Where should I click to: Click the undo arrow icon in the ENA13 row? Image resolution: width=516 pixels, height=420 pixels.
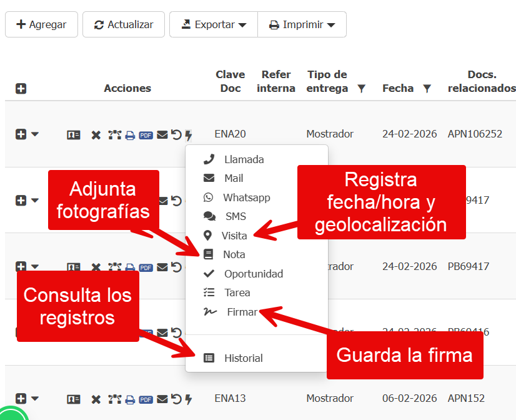[176, 399]
